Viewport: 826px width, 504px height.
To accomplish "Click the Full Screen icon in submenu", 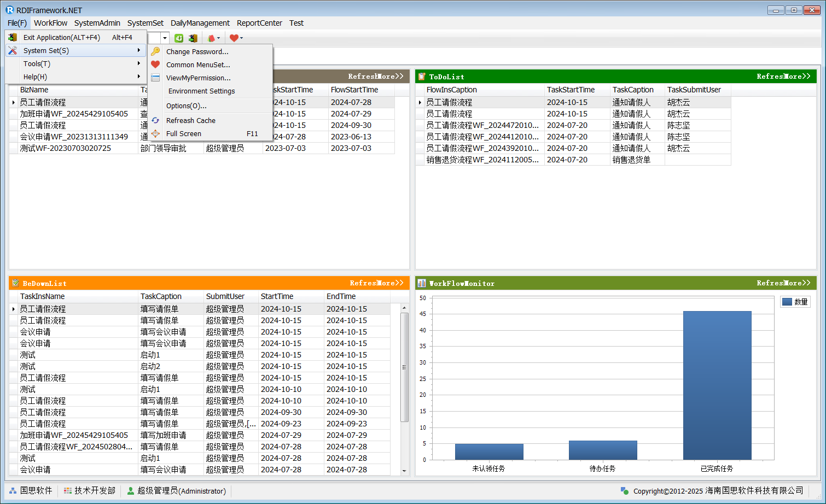I will point(156,133).
